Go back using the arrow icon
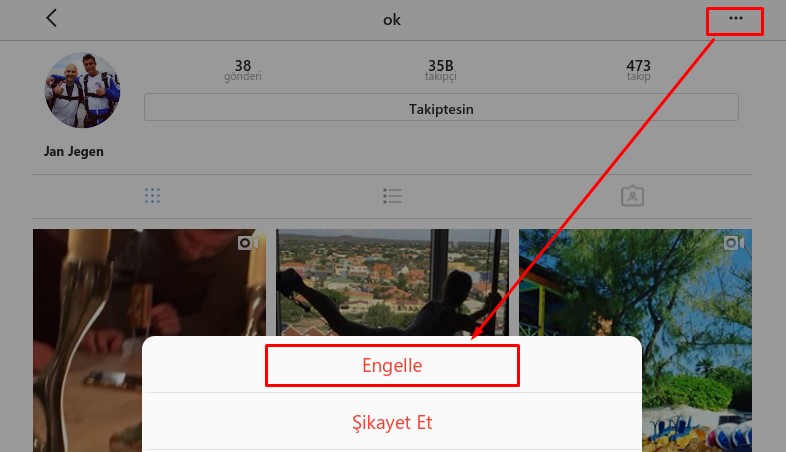This screenshot has width=786, height=452. [52, 18]
